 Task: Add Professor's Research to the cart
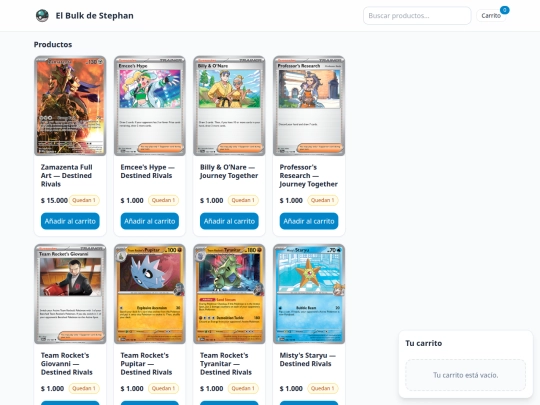pos(309,221)
